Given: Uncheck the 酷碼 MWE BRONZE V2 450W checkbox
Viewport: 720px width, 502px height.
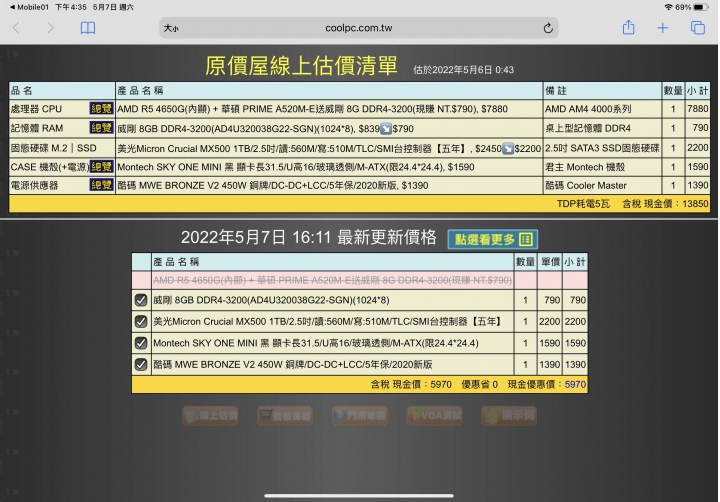Looking at the screenshot, I should point(141,365).
